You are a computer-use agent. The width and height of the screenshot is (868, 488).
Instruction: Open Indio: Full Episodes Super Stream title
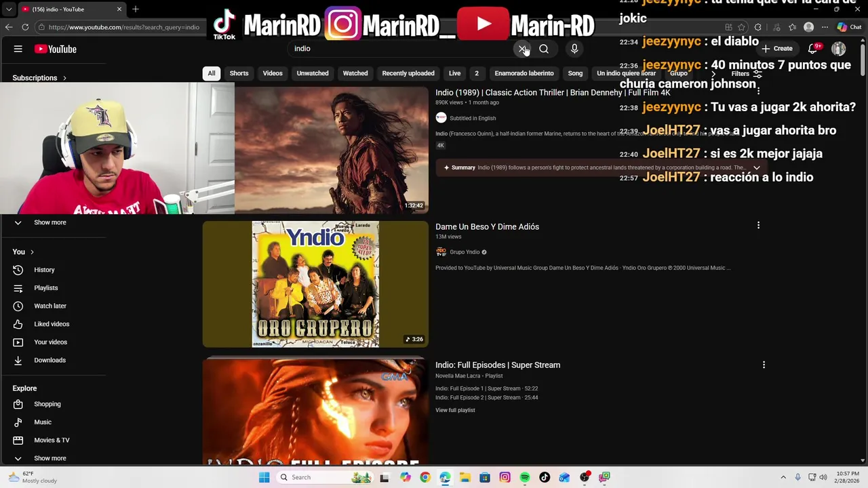click(498, 365)
